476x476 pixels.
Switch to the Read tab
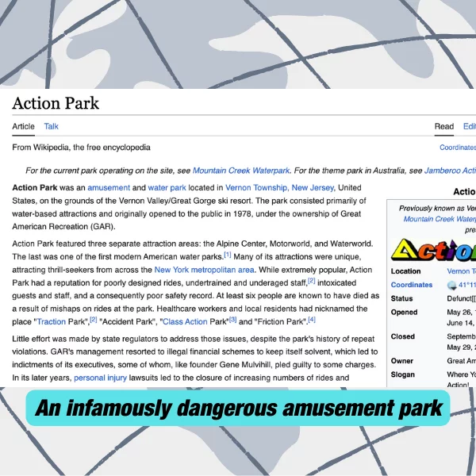point(443,126)
